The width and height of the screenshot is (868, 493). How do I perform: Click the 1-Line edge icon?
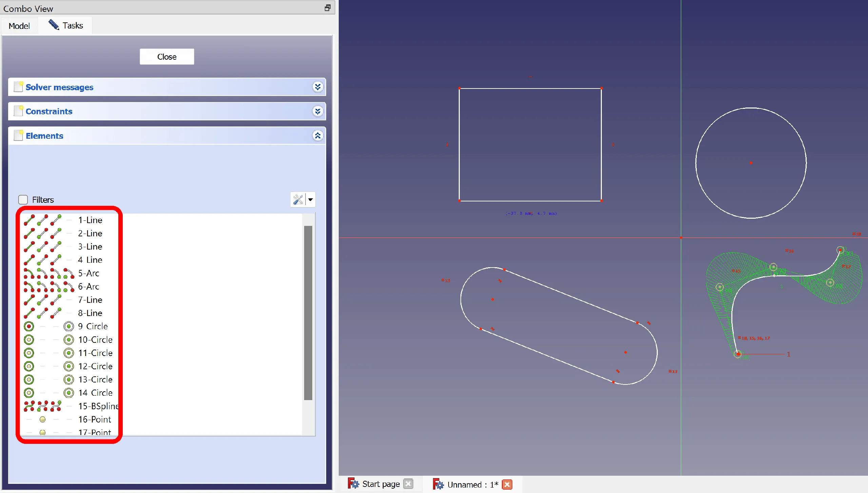pyautogui.click(x=29, y=220)
